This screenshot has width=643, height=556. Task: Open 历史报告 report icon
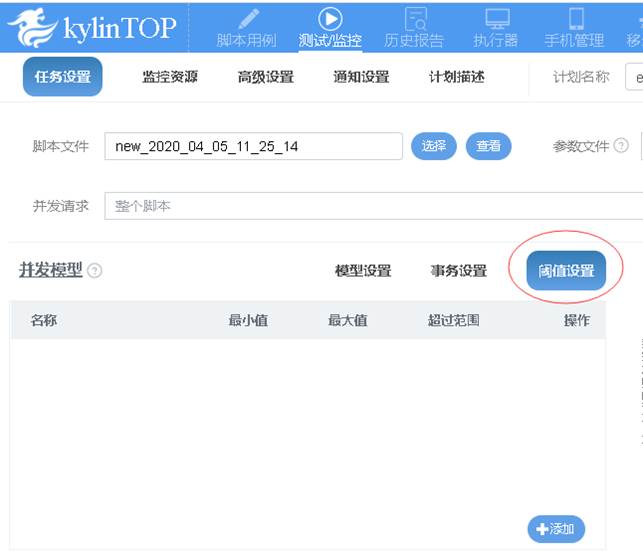[x=413, y=19]
